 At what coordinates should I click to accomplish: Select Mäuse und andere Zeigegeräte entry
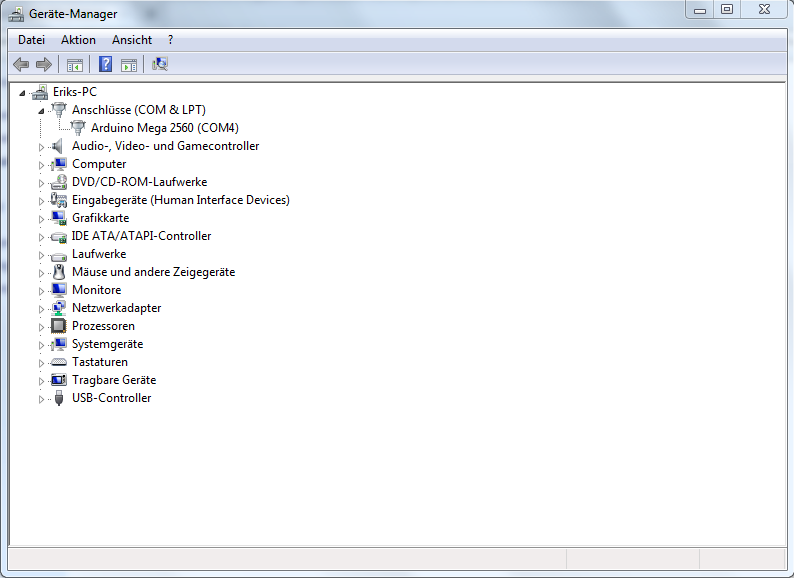(153, 272)
